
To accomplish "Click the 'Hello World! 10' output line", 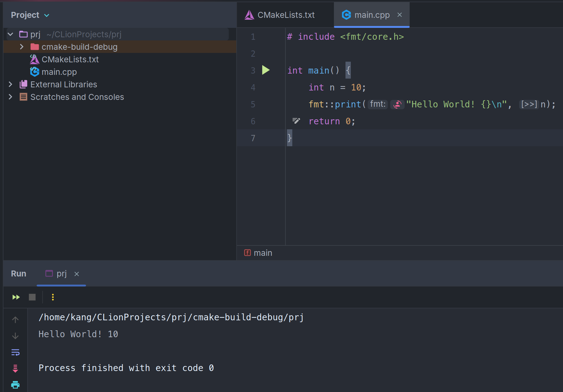I will pyautogui.click(x=78, y=334).
